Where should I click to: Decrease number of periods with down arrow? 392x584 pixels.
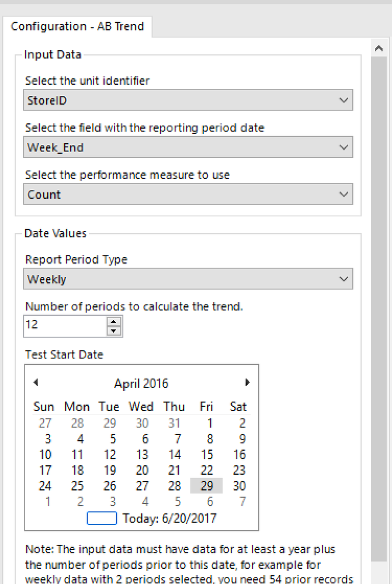[x=114, y=331]
